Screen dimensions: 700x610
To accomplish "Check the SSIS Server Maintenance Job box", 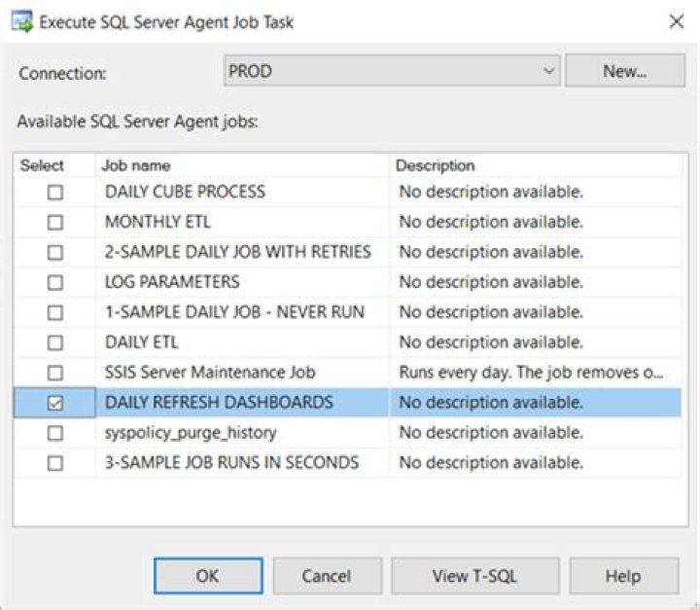I will point(55,374).
